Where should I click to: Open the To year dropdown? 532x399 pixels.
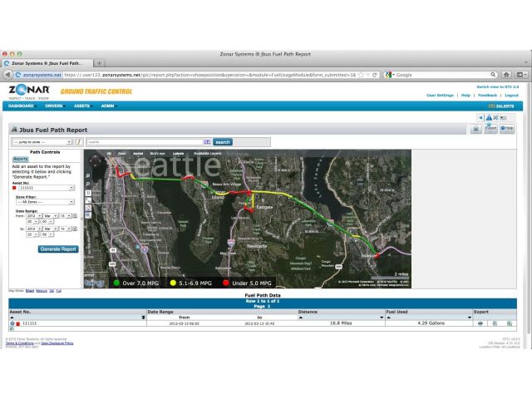pyautogui.click(x=34, y=229)
